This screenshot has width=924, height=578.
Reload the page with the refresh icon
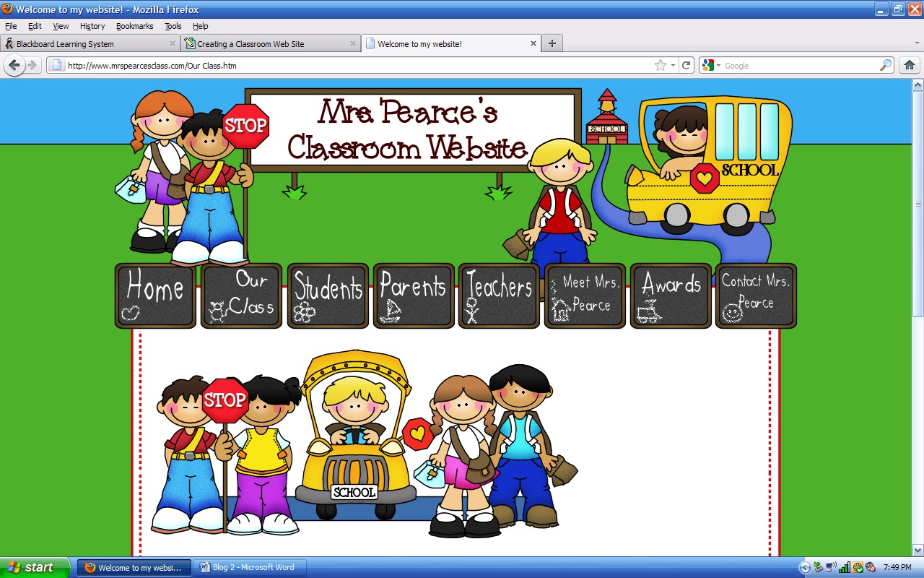coord(686,64)
